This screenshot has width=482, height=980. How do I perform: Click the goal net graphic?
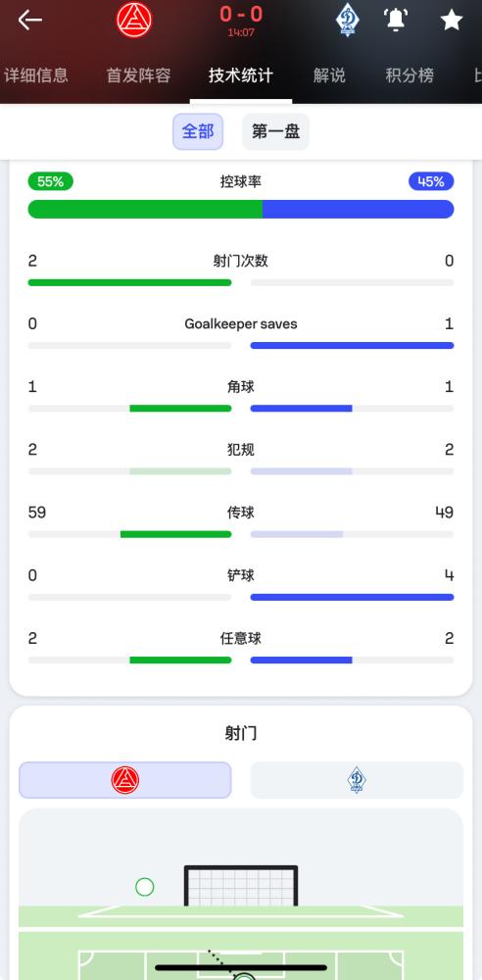241,886
